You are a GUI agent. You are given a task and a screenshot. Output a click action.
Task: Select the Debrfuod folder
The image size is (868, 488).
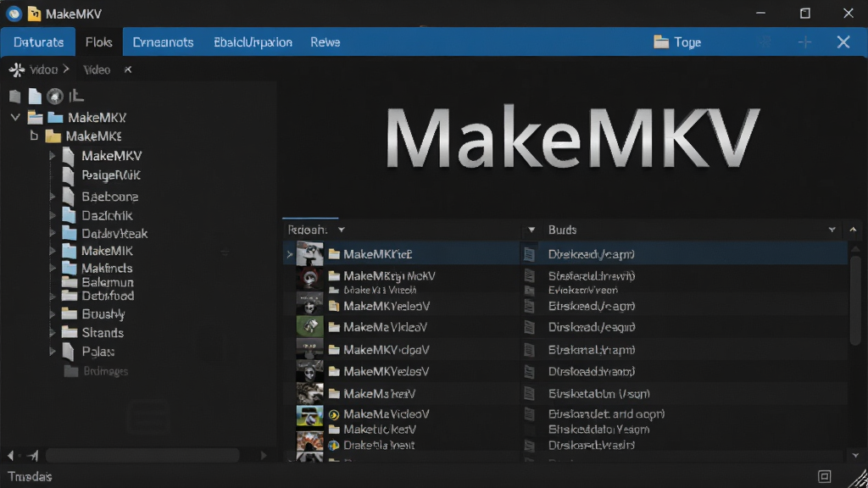pyautogui.click(x=108, y=296)
